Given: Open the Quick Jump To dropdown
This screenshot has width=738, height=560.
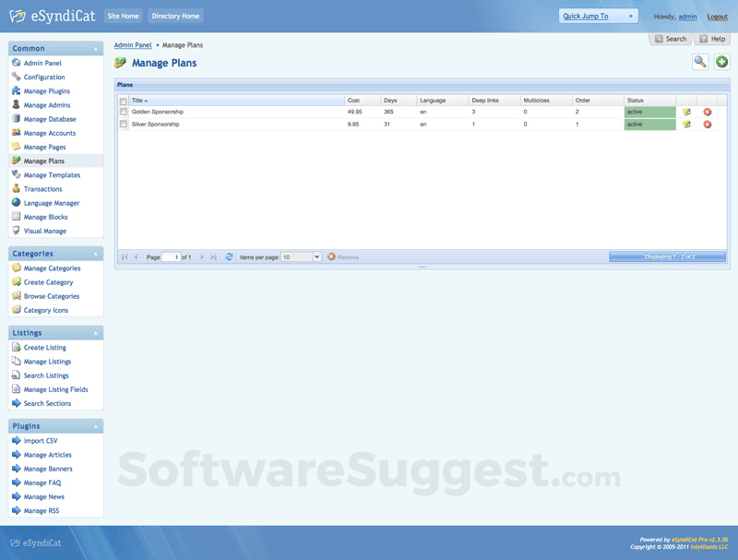Looking at the screenshot, I should pos(597,16).
